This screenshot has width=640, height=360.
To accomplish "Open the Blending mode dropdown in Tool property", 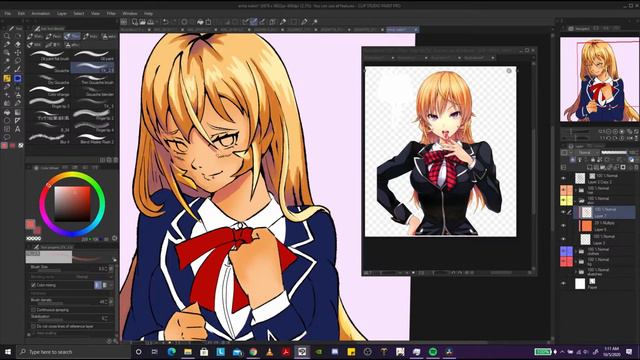I will coord(93,277).
